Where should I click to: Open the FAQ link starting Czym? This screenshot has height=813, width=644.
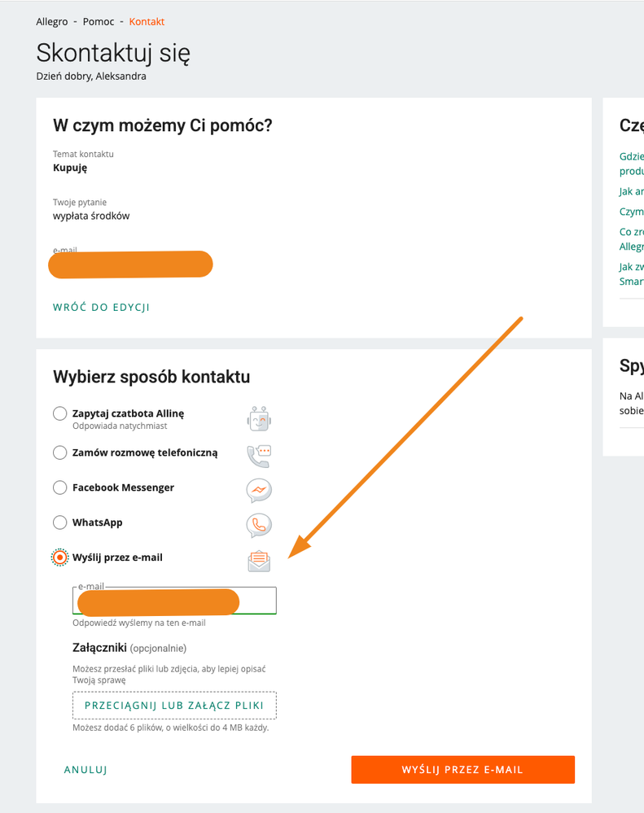point(632,212)
